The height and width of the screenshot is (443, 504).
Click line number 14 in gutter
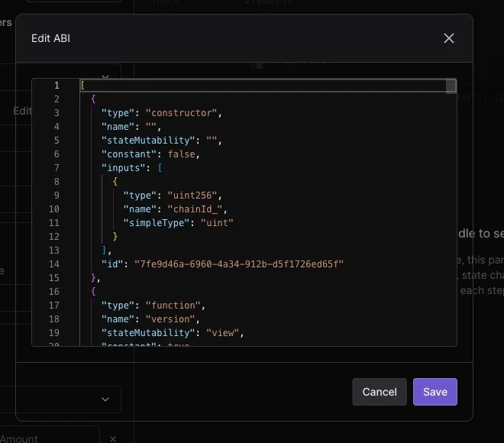pyautogui.click(x=54, y=264)
